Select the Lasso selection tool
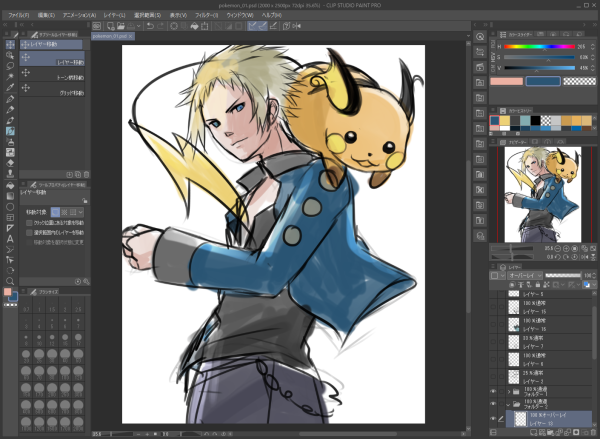The image size is (600, 439). pyautogui.click(x=10, y=66)
